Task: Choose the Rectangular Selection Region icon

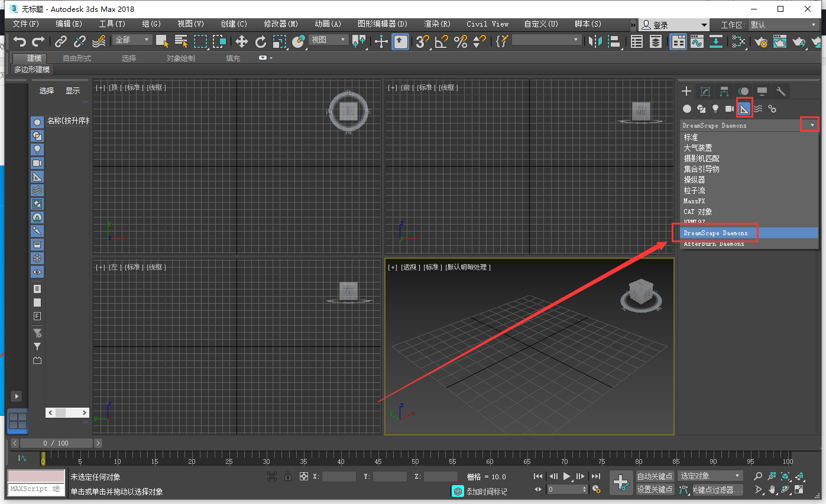Action: [x=200, y=41]
